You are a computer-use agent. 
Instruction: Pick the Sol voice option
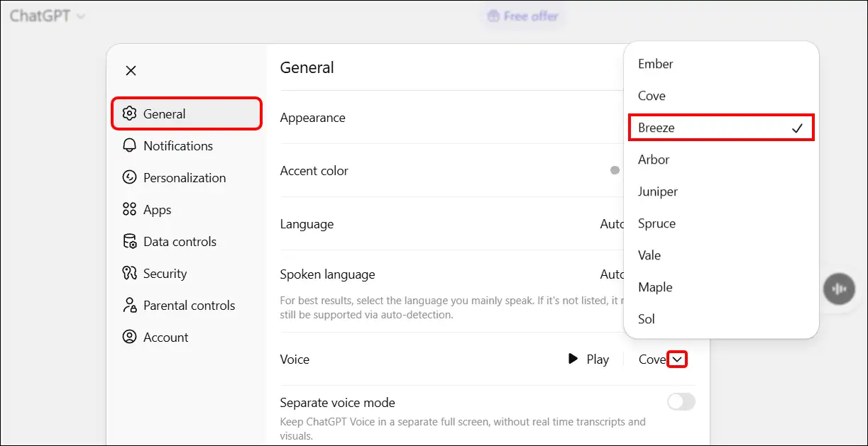pos(646,318)
